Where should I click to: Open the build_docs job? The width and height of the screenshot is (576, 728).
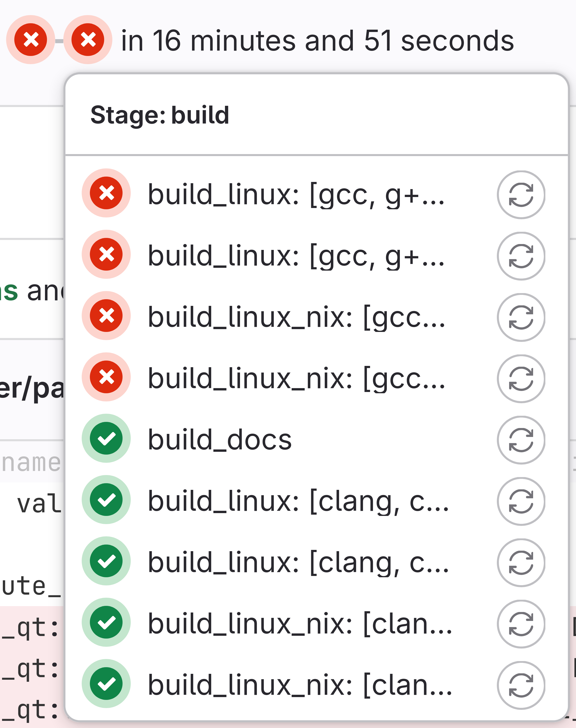(220, 440)
